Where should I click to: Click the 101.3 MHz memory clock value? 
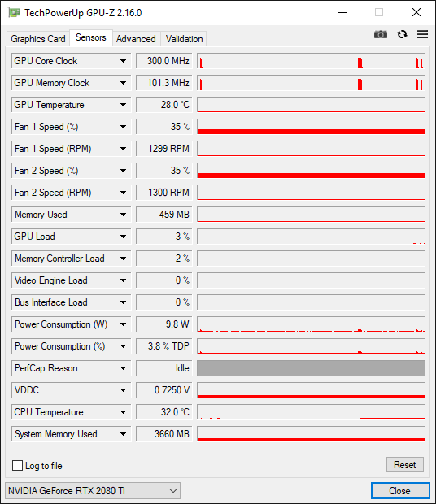pos(164,83)
